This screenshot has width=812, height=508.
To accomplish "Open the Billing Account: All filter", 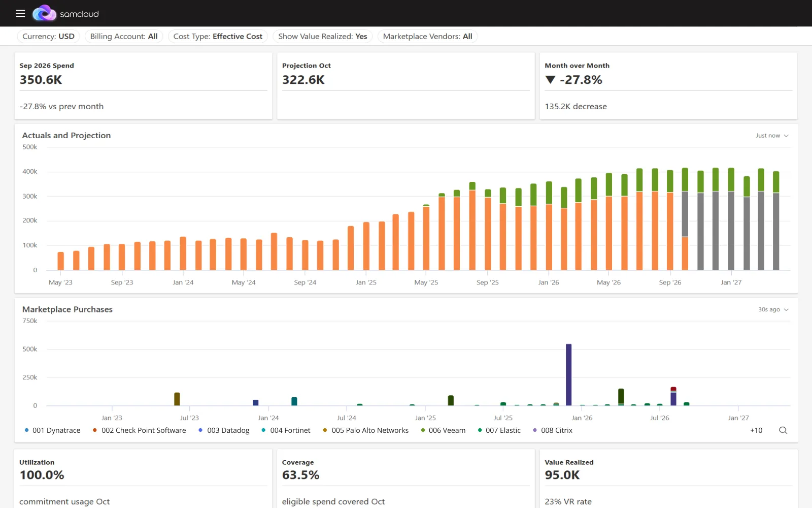I will [124, 37].
